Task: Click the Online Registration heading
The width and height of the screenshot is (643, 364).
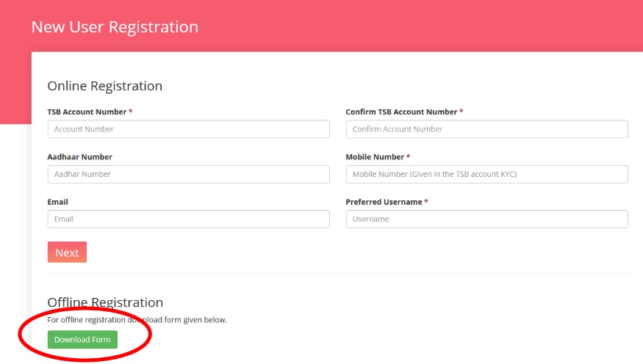Action: point(104,86)
